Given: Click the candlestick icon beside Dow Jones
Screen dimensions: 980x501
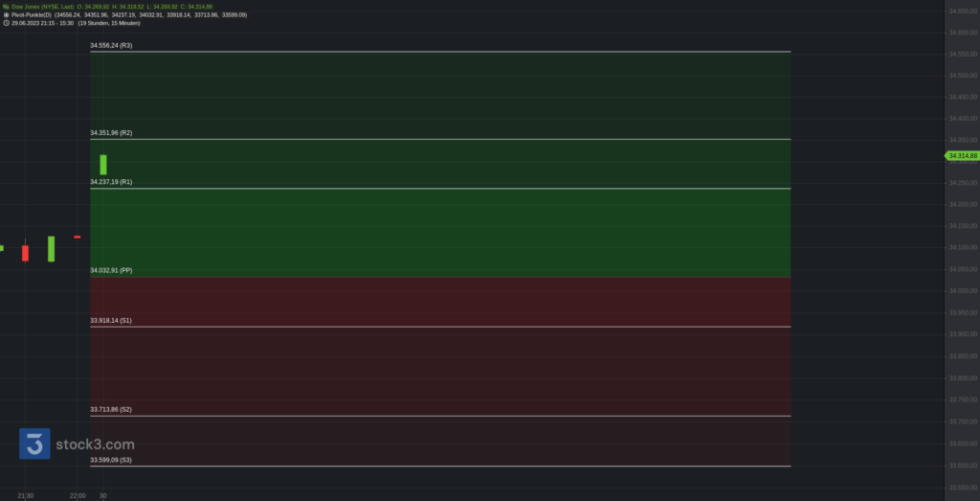Looking at the screenshot, I should (6, 7).
